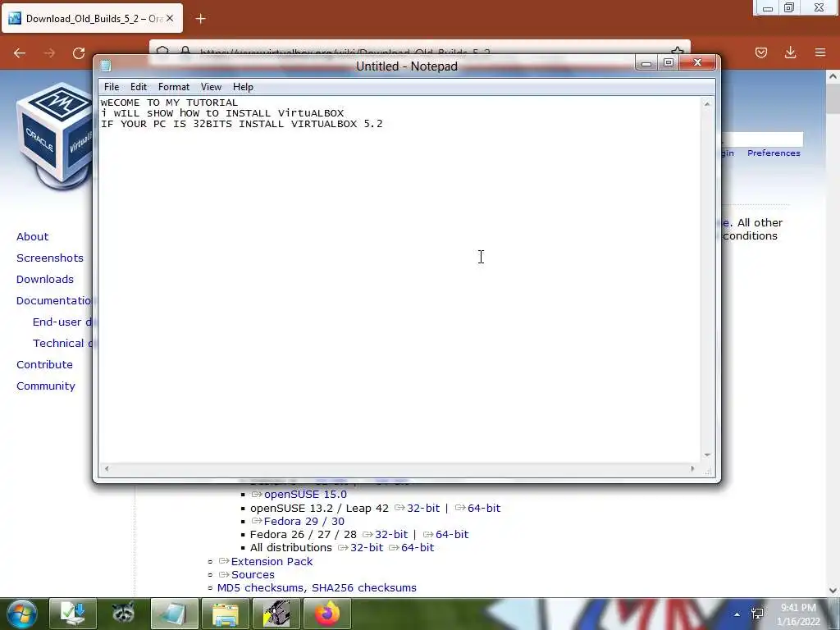Click the taskbar clock 9:41 PM
840x630 pixels.
[x=798, y=614]
